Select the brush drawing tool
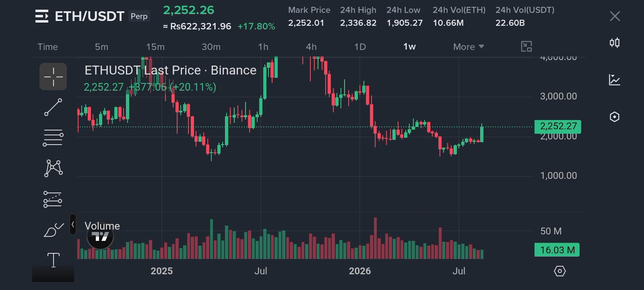The width and height of the screenshot is (644, 290). 54,230
